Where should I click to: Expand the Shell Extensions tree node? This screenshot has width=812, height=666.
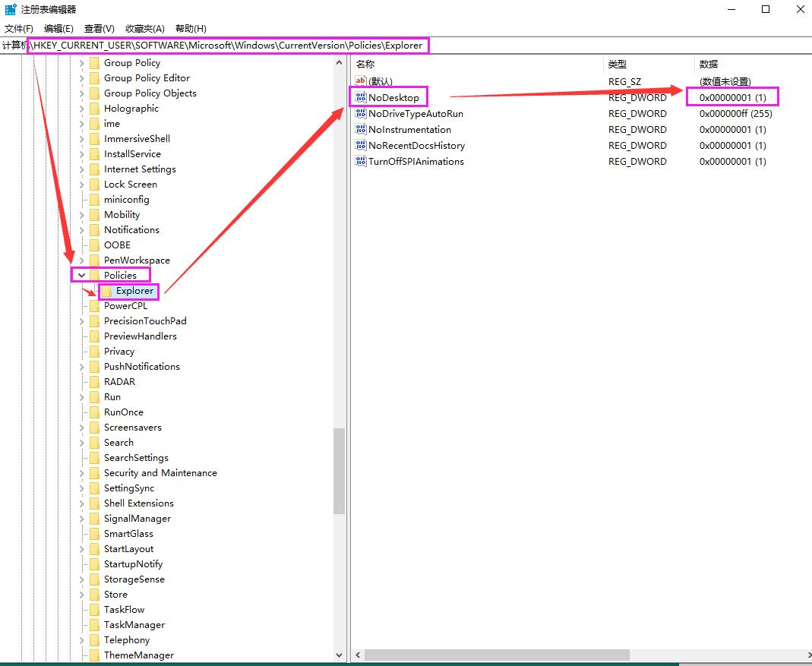click(82, 503)
